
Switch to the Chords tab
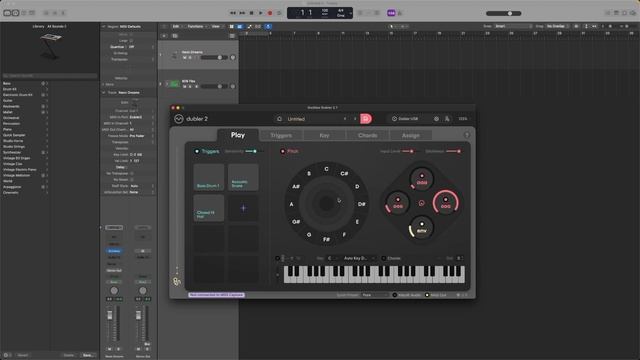point(368,135)
